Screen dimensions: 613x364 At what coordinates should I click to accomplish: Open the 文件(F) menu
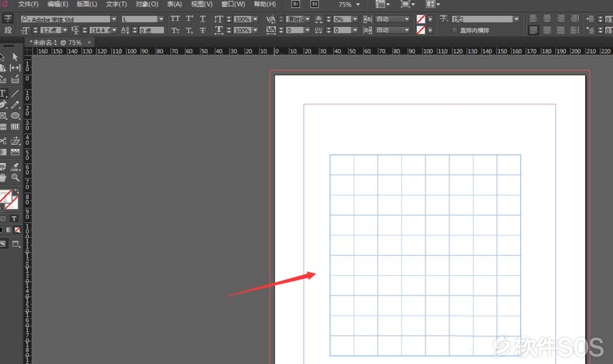pos(28,4)
